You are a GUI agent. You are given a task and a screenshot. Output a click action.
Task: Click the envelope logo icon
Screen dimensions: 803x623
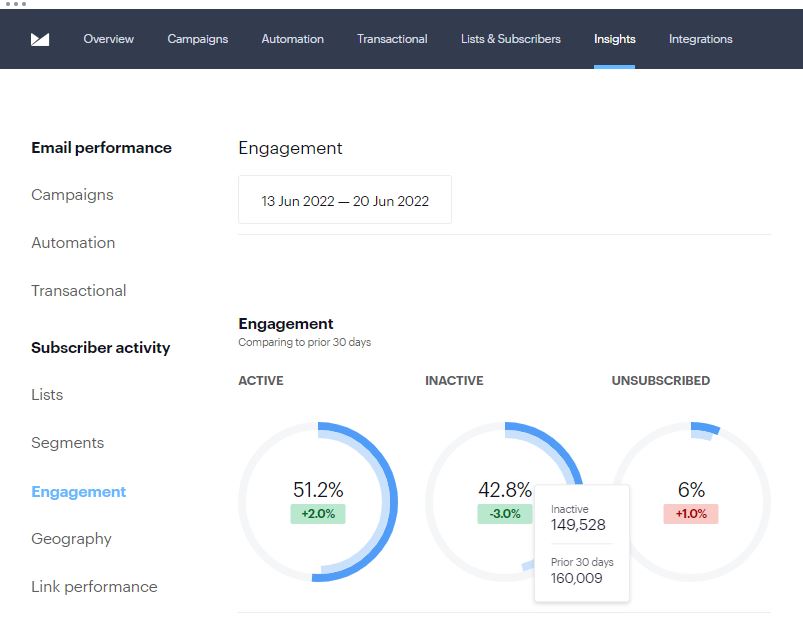pos(40,39)
